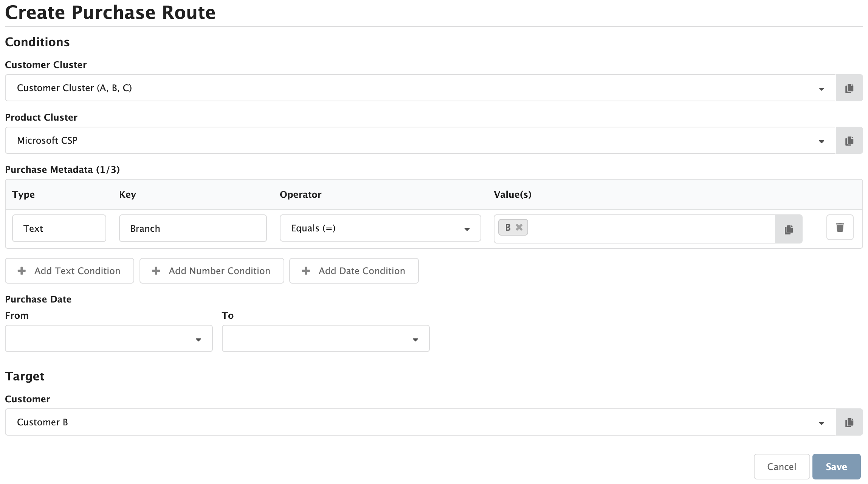Click the plus on Add Date Condition
Image resolution: width=868 pixels, height=484 pixels.
click(x=305, y=270)
